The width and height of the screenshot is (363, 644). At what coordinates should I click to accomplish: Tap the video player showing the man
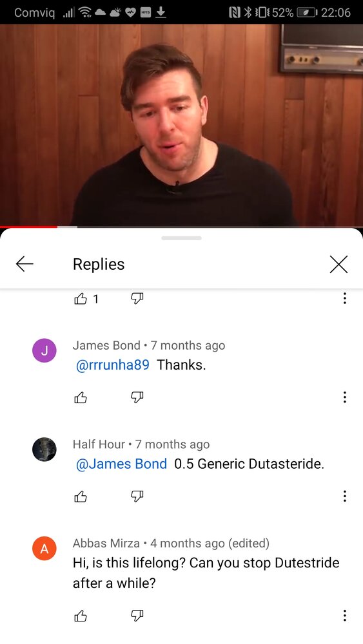(181, 124)
